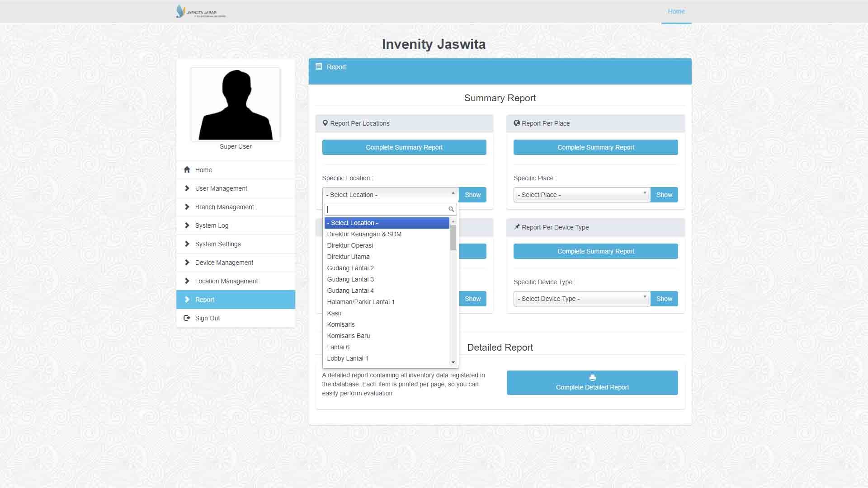Open the Select Device Type dropdown

pyautogui.click(x=582, y=299)
